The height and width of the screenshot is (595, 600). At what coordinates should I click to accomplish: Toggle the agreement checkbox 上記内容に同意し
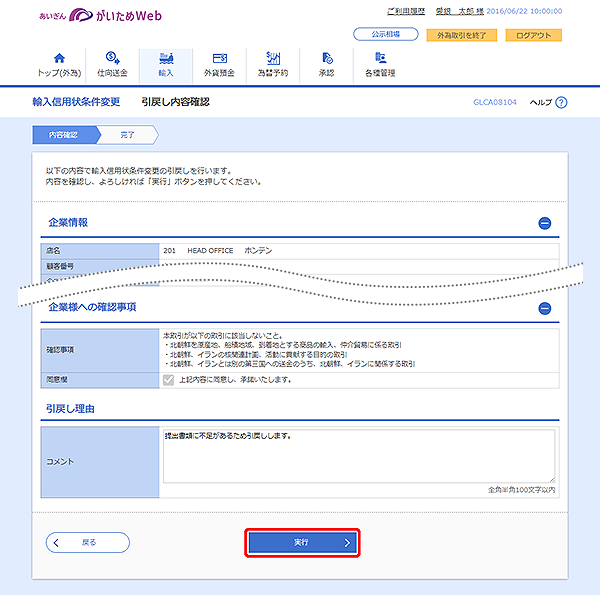pyautogui.click(x=168, y=380)
